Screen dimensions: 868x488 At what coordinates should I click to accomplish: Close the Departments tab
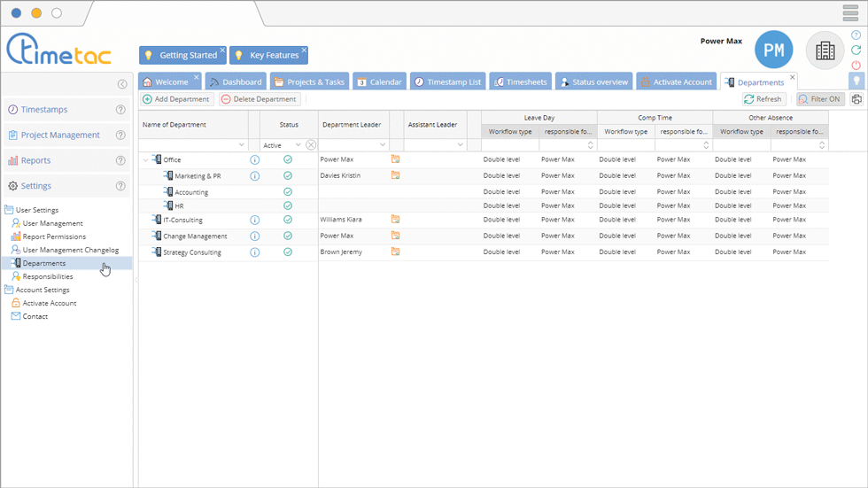[x=792, y=77]
